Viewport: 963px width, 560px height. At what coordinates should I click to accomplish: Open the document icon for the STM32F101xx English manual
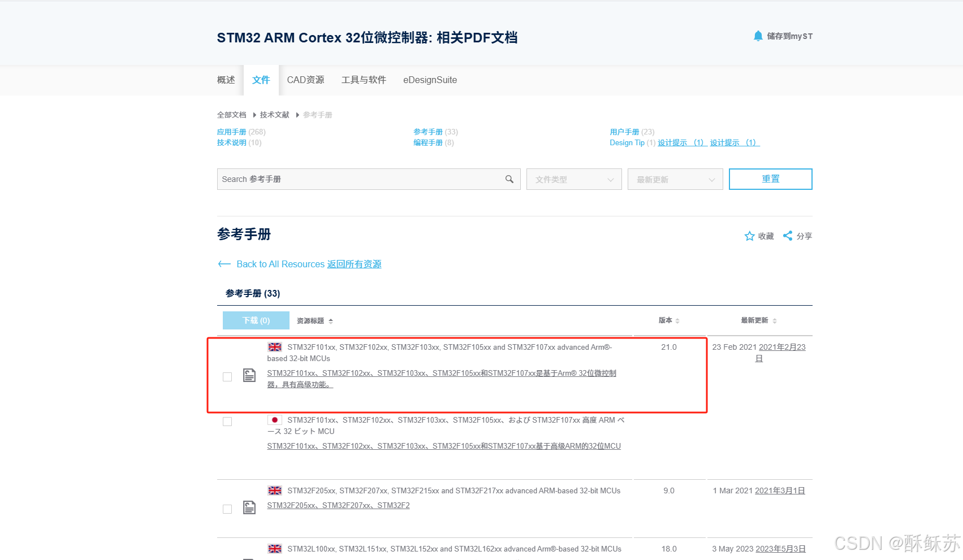(x=249, y=375)
